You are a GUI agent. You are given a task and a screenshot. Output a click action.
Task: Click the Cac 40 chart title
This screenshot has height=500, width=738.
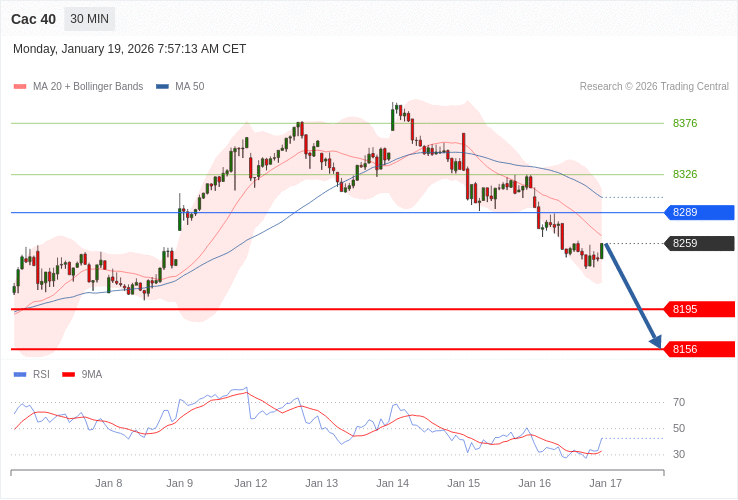tap(33, 19)
